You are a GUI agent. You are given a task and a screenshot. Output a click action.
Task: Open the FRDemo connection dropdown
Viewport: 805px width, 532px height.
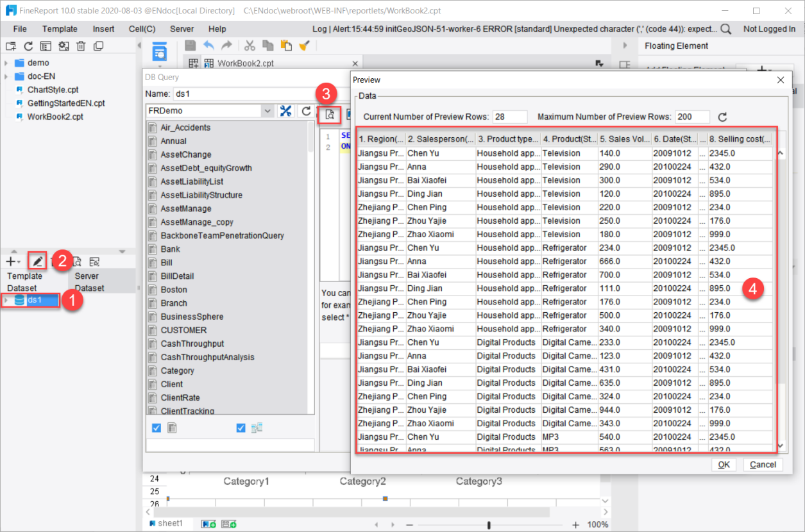coord(267,111)
